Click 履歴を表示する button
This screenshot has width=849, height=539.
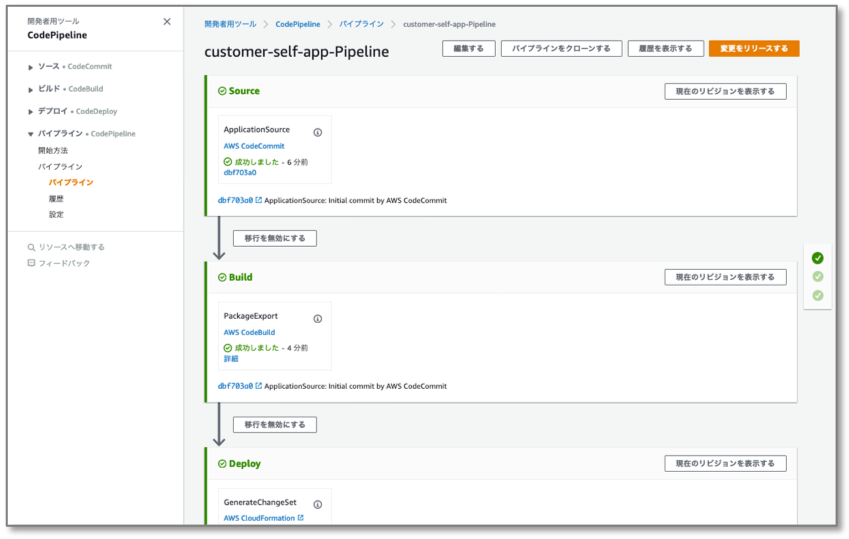point(665,48)
